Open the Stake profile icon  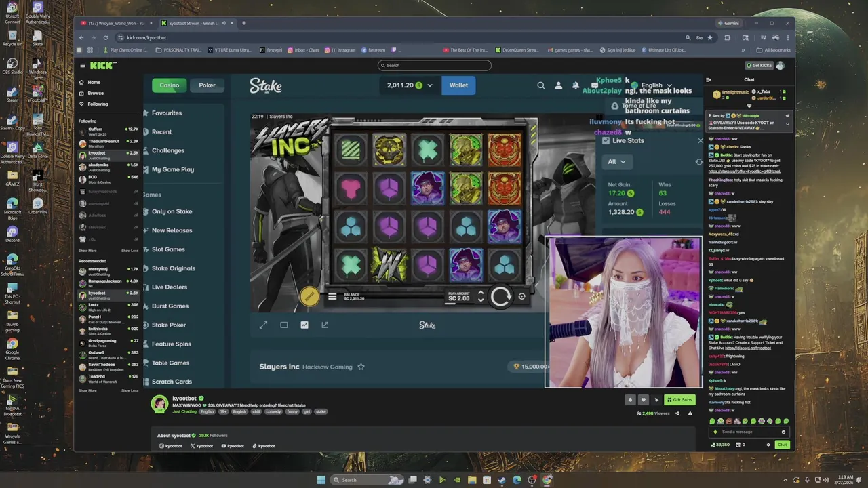coord(558,85)
